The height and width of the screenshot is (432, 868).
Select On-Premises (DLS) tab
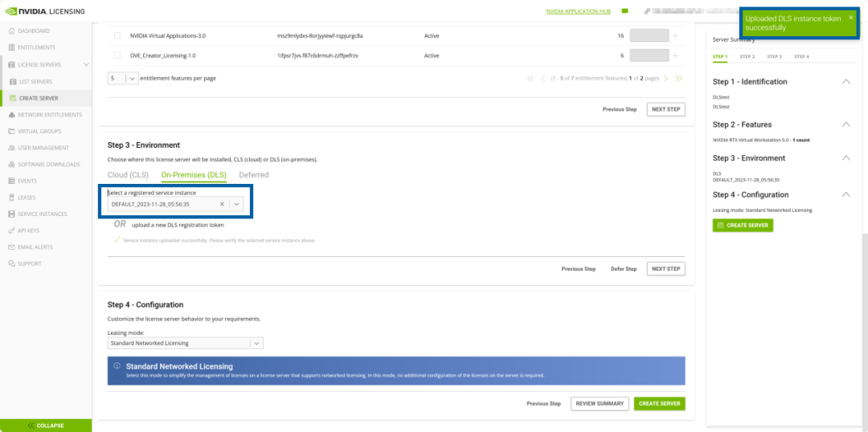click(x=194, y=175)
